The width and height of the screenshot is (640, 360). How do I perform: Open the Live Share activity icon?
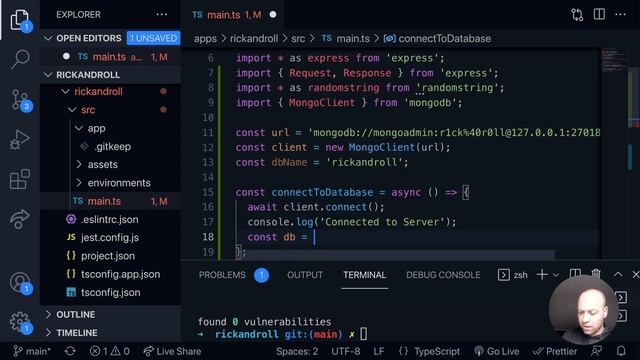point(20,219)
